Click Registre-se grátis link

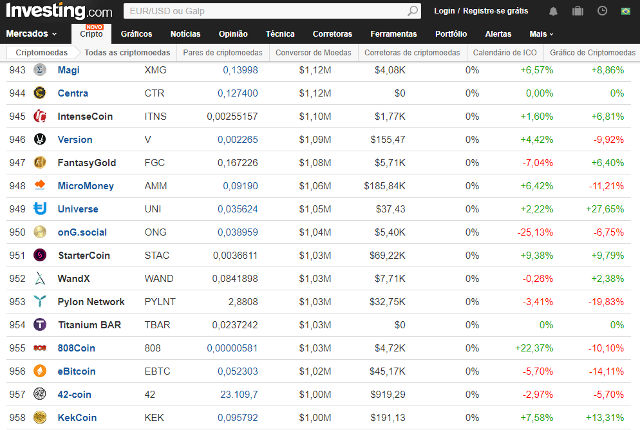[x=496, y=11]
